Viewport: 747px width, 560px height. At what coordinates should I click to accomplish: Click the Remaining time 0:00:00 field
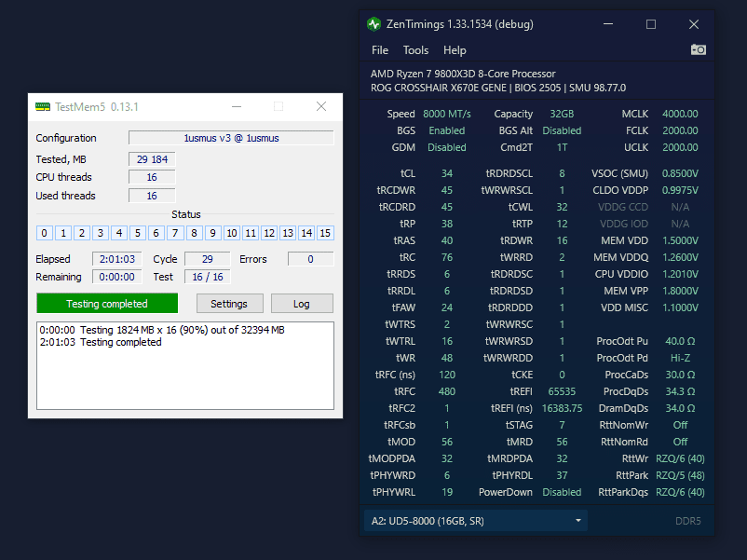pos(117,277)
